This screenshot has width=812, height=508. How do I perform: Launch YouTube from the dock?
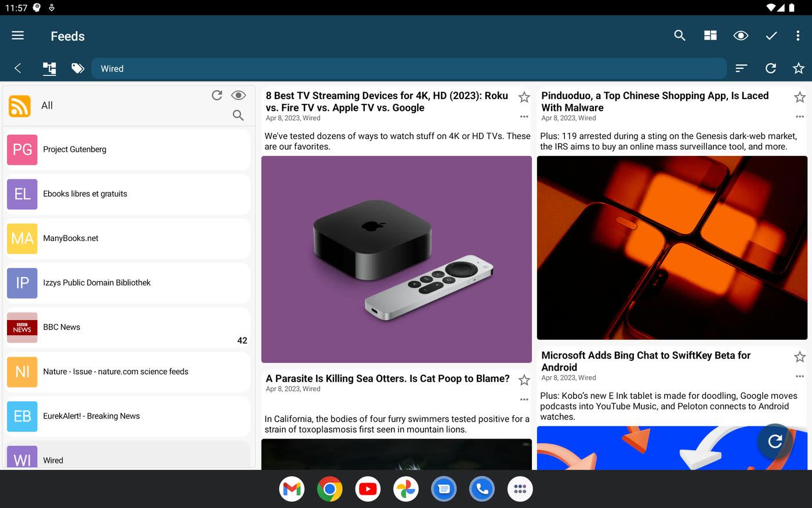[368, 489]
